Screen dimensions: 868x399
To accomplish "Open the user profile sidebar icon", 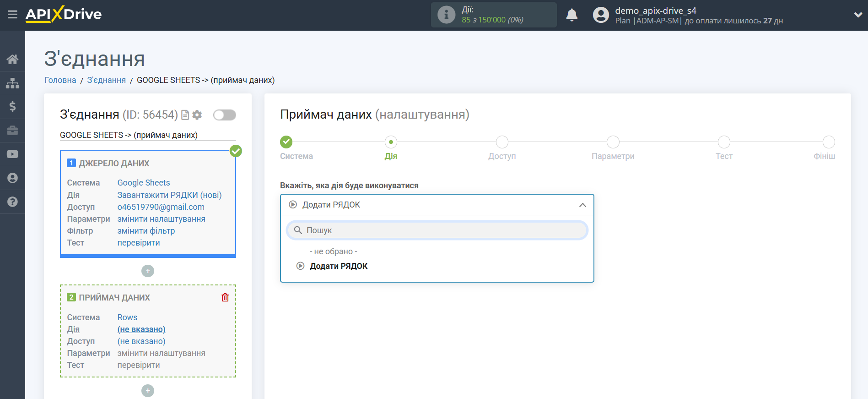I will (x=12, y=178).
